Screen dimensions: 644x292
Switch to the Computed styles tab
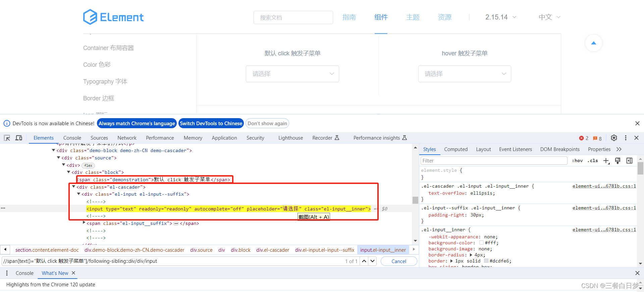456,149
